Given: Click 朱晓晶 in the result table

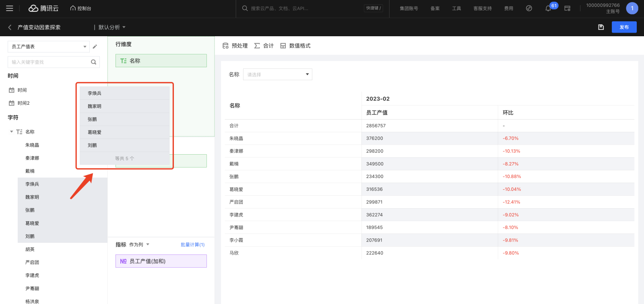Looking at the screenshot, I should (x=236, y=139).
